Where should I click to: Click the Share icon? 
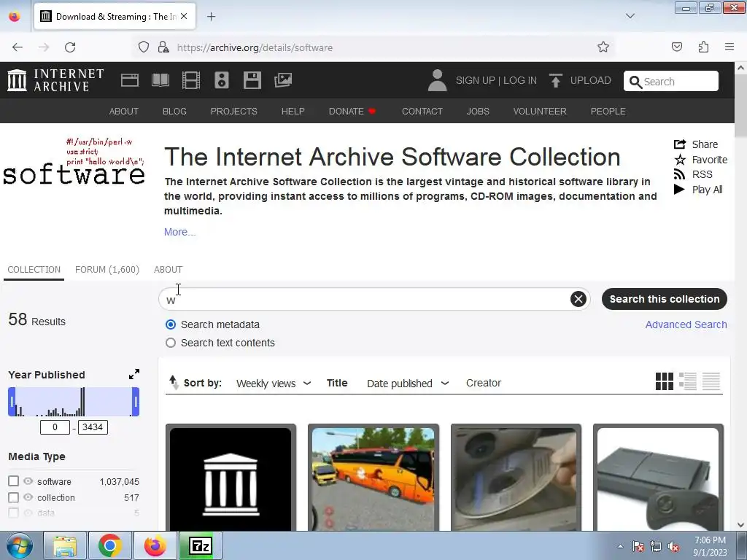680,144
